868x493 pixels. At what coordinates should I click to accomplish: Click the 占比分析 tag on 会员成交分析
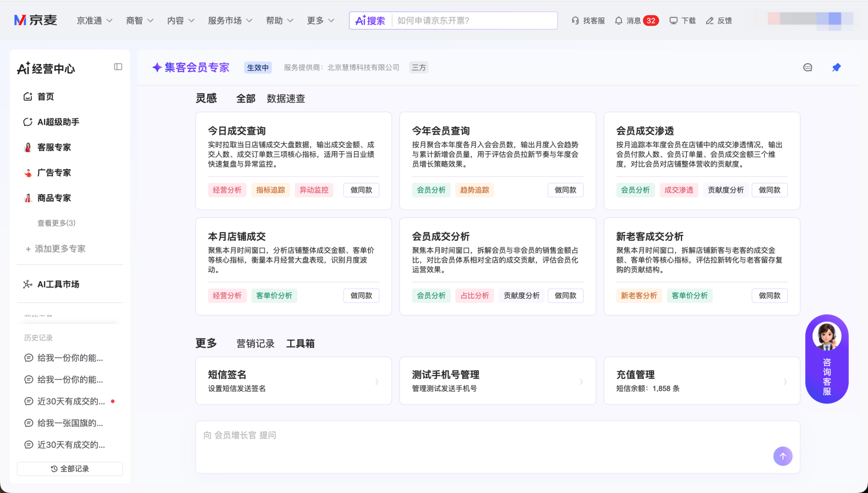[475, 295]
